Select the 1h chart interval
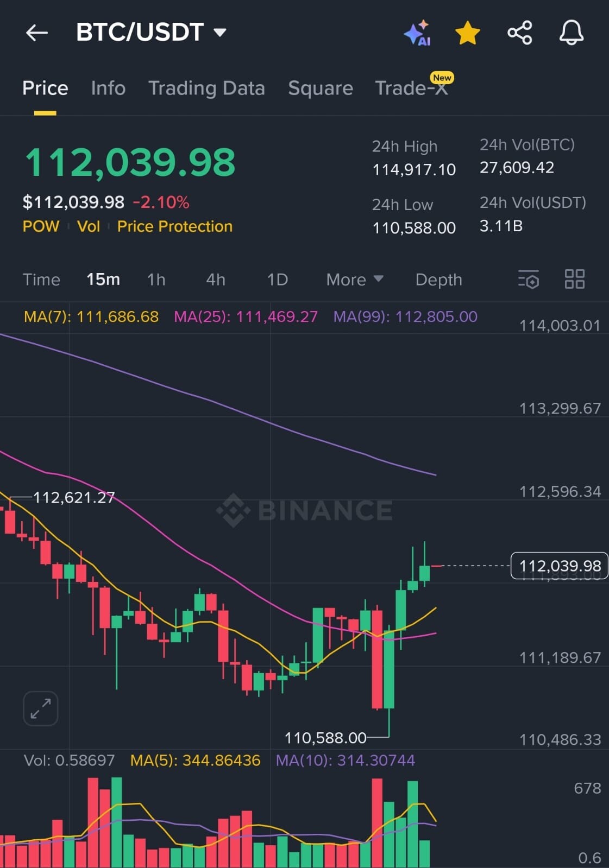The height and width of the screenshot is (868, 609). tap(156, 280)
